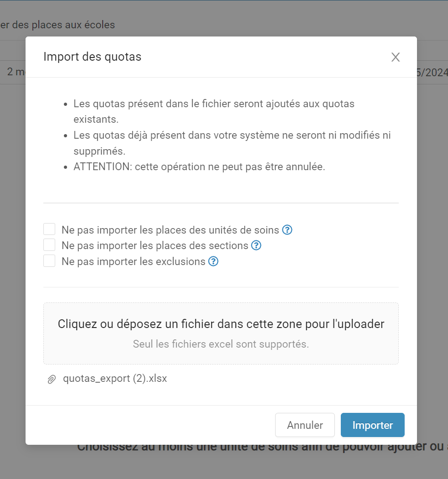Cancel the import with Annuler
The image size is (448, 479).
pyautogui.click(x=305, y=425)
